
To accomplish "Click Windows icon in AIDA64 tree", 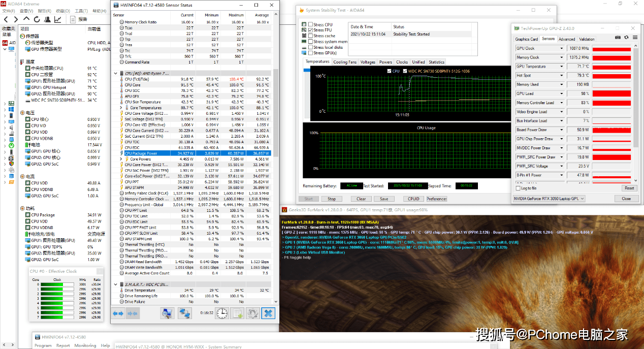I will pyautogui.click(x=11, y=109).
